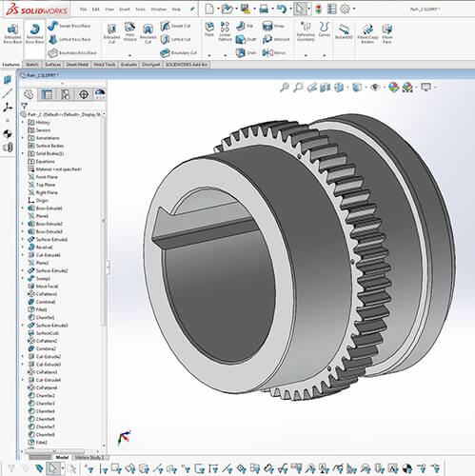Select the Draft tool
This screenshot has width=475, height=476.
click(246, 39)
